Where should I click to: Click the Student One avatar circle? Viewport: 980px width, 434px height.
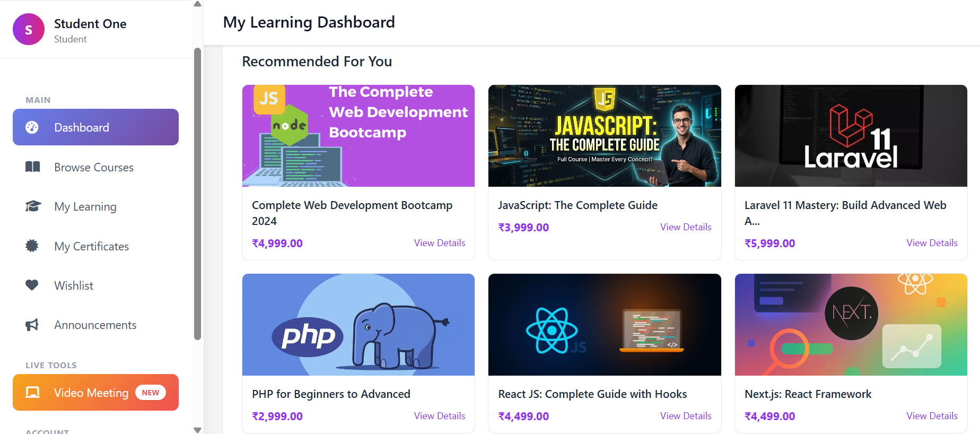pyautogui.click(x=29, y=29)
